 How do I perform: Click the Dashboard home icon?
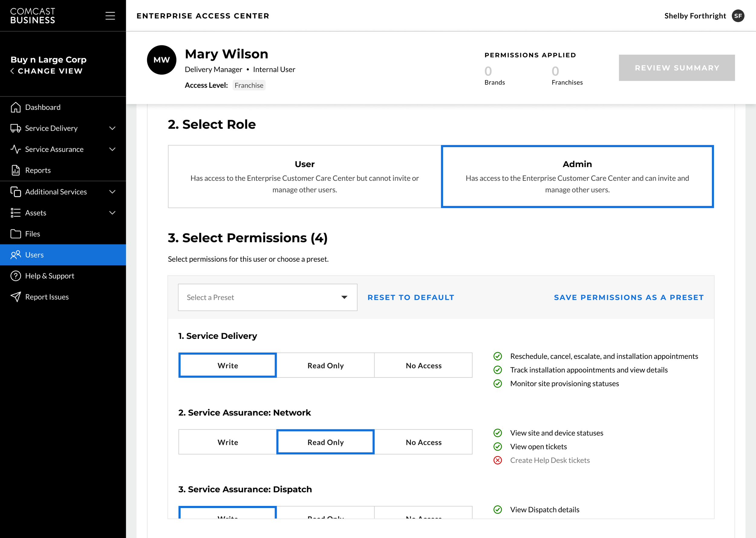pos(15,107)
